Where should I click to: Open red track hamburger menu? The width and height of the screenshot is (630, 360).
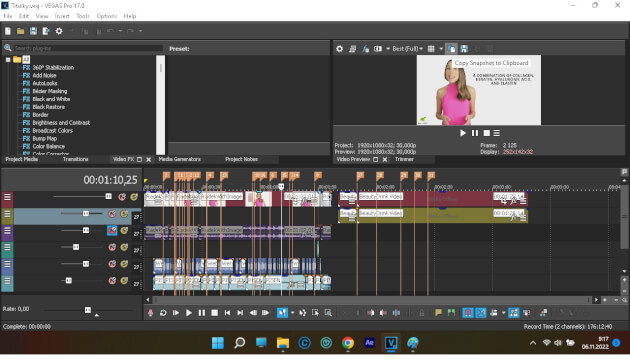(7, 197)
